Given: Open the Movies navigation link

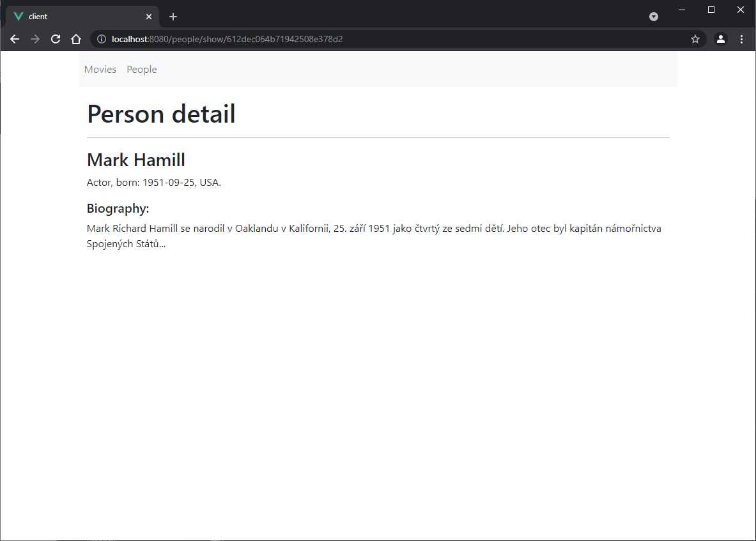Looking at the screenshot, I should click(x=100, y=70).
